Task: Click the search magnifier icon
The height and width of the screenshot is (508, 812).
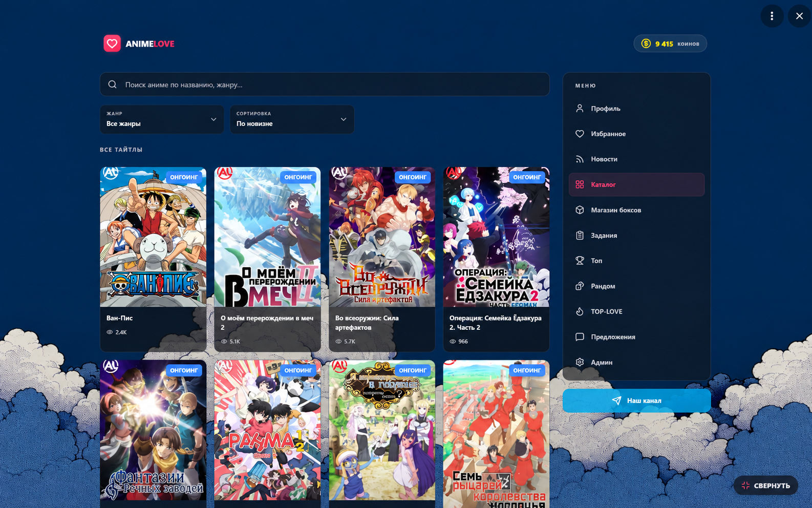Action: point(113,84)
